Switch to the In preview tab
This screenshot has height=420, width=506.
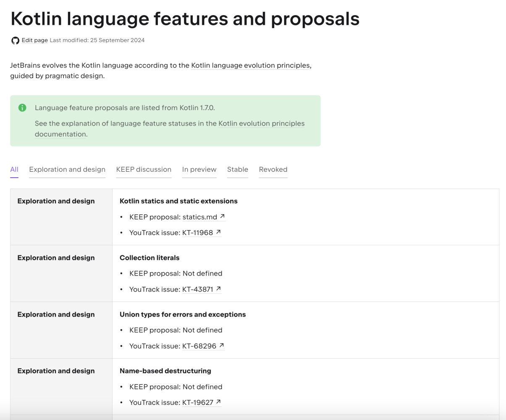point(199,170)
